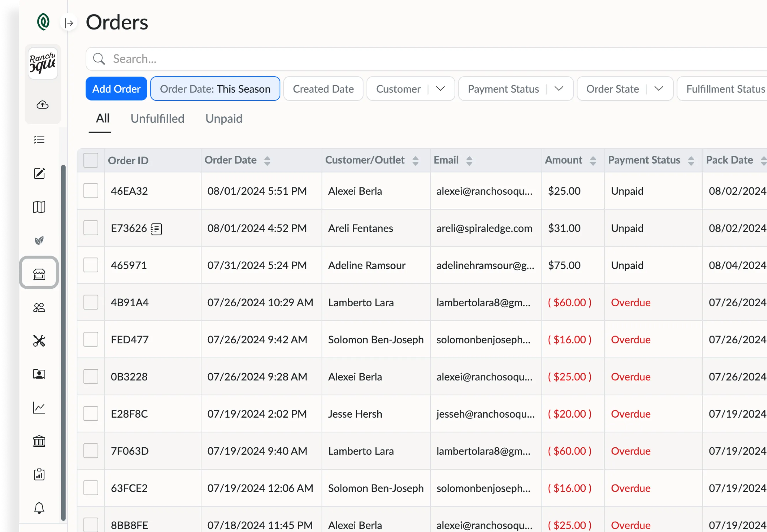The image size is (767, 532).
Task: Check the box for order FED477
Action: coord(91,339)
